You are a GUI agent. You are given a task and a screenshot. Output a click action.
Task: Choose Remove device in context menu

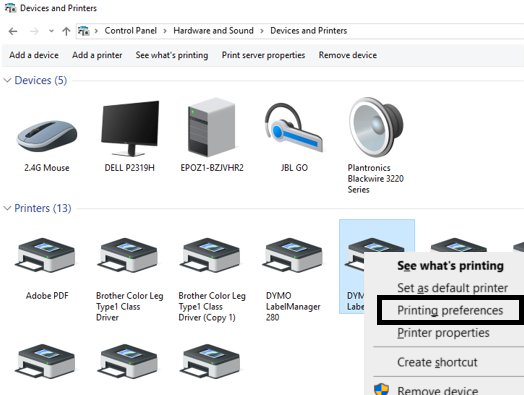coord(437,390)
